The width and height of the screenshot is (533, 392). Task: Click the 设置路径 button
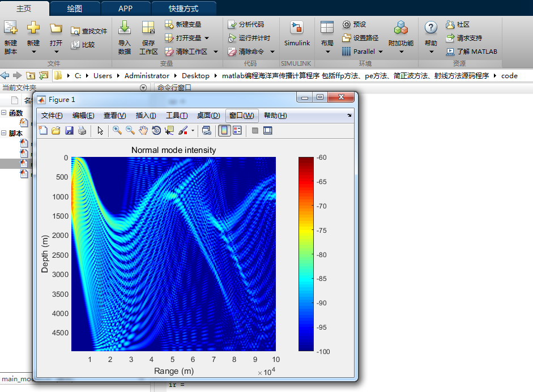tap(360, 38)
